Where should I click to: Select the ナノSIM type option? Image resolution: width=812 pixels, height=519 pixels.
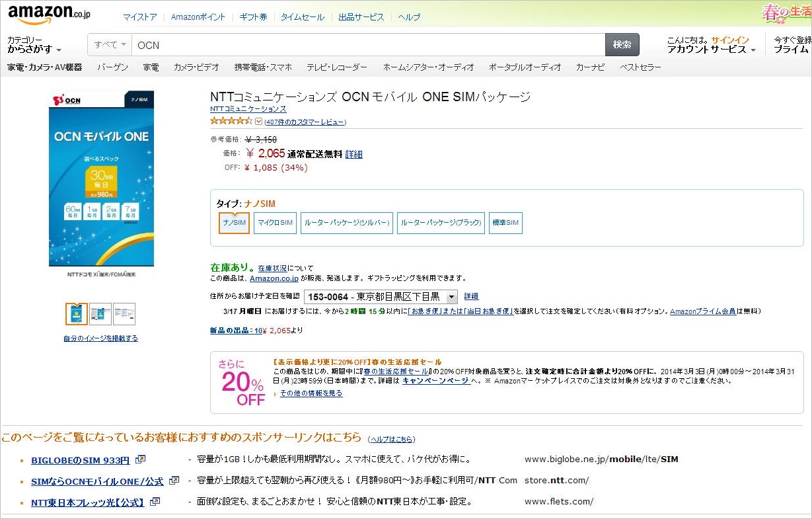tap(234, 223)
